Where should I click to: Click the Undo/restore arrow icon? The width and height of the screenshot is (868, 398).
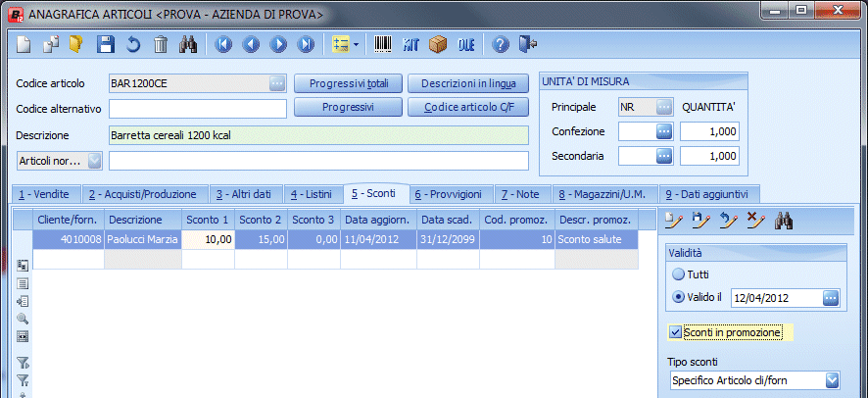133,44
